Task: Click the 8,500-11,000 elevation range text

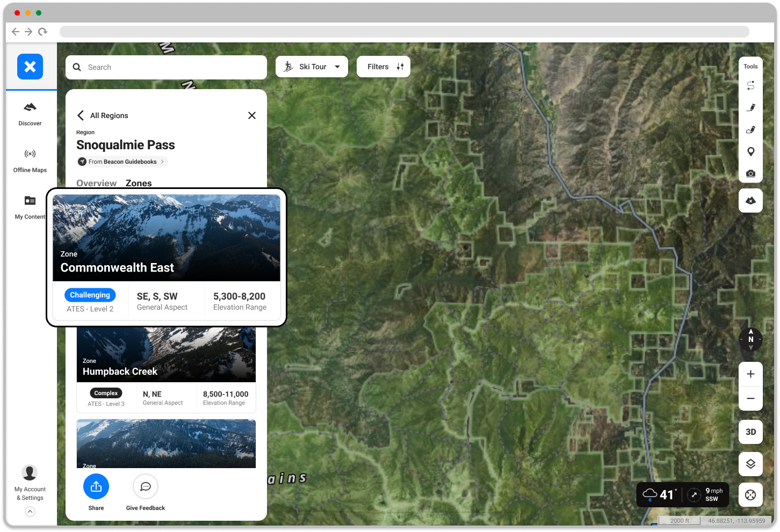Action: 226,394
